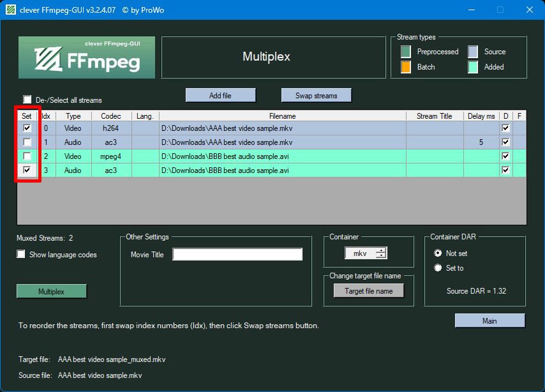Screen dimensions: 545x392
Task: Uncheck Set box for h264 video stream
Action: 27,128
